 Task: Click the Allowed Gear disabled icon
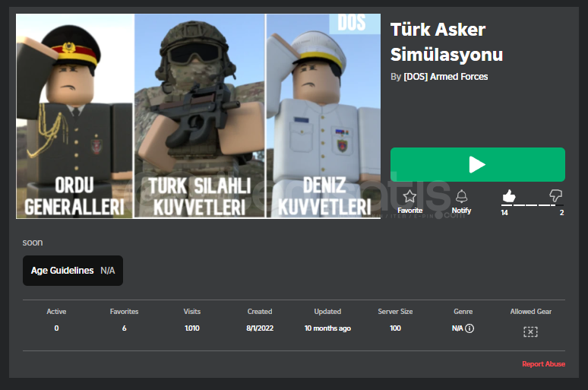point(530,331)
